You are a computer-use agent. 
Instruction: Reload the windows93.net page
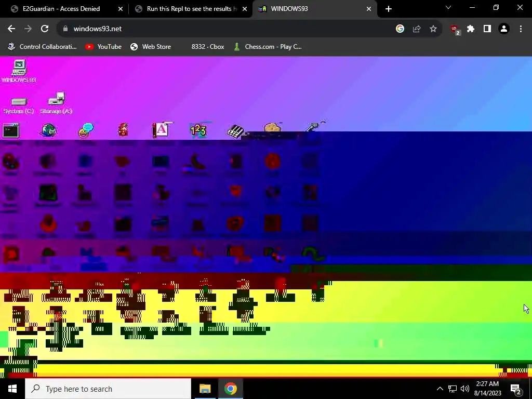coord(45,29)
